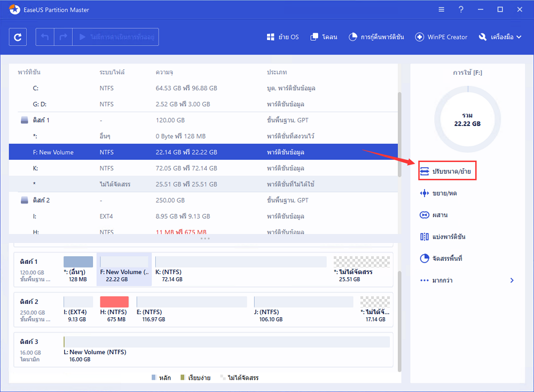Click the ระบบไฟล์ column header
The image size is (534, 392).
click(112, 72)
